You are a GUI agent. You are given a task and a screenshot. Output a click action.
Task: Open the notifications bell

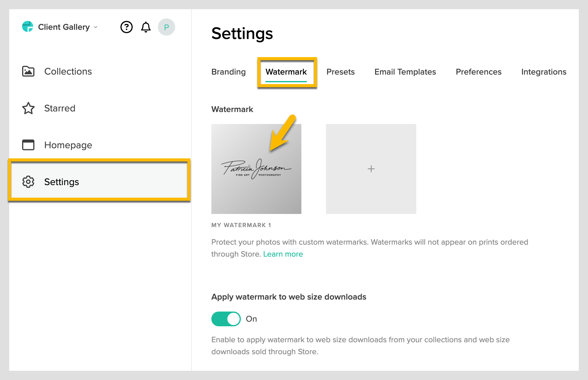pos(146,27)
